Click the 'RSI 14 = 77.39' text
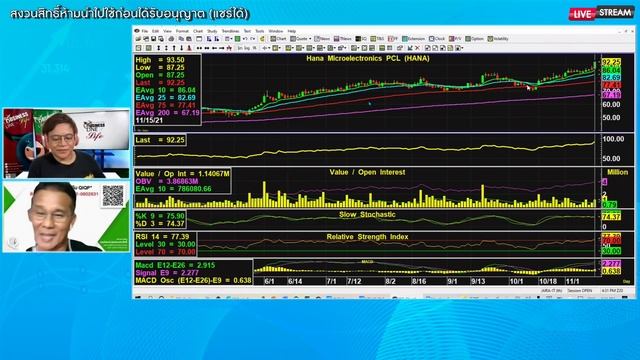The height and width of the screenshot is (360, 640). (x=162, y=236)
